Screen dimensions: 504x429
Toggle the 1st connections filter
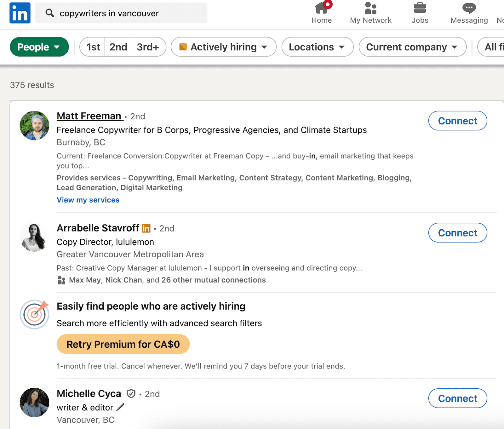coord(93,47)
